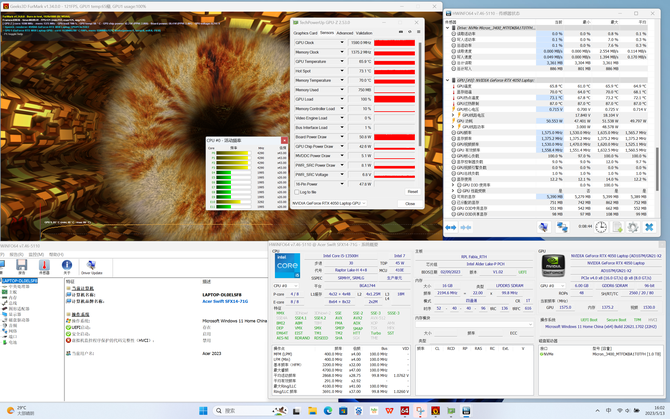Launch the Driver Update toolbar icon
Viewport: 670px width, 419px height.
[91, 267]
